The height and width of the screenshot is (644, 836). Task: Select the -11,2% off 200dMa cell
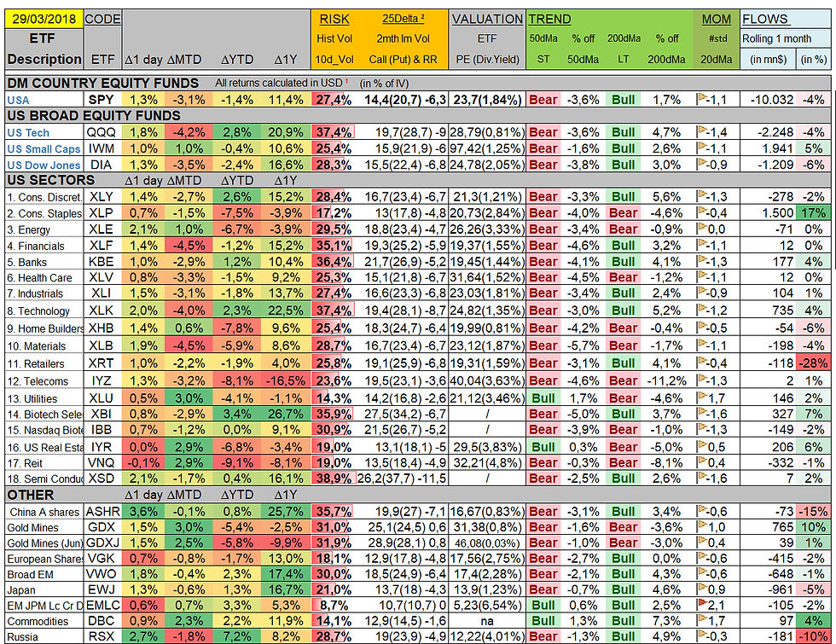(666, 380)
